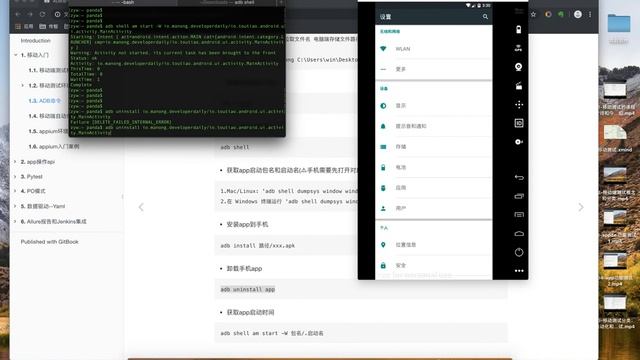This screenshot has width=640, height=360.
Task: Click the emulator Back navigation button
Action: 519,177
